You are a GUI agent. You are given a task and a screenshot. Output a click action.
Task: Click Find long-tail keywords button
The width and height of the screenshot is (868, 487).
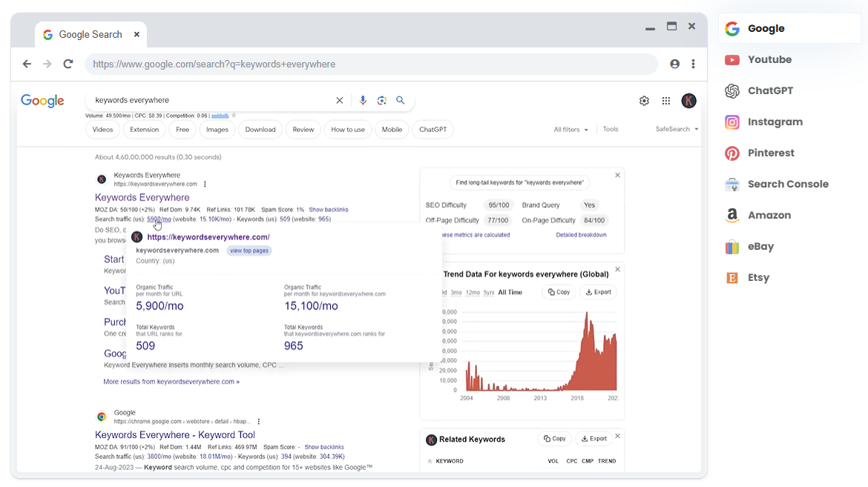(519, 182)
